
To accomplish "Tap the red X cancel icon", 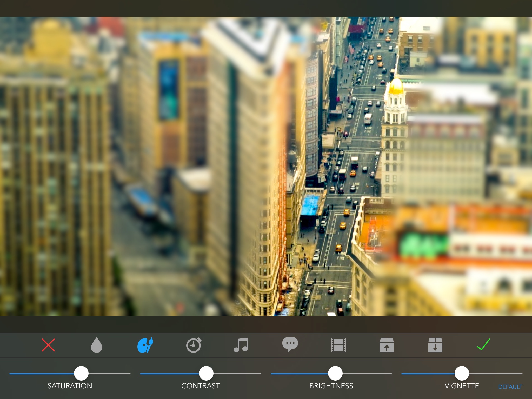I will (48, 345).
